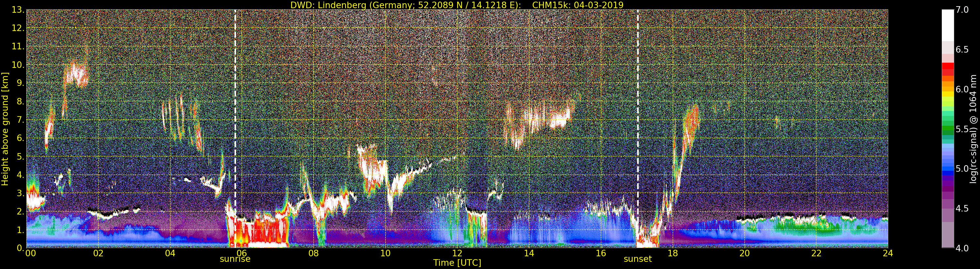Select the 'sunset' label below the axis
980x269 pixels.
tap(638, 259)
